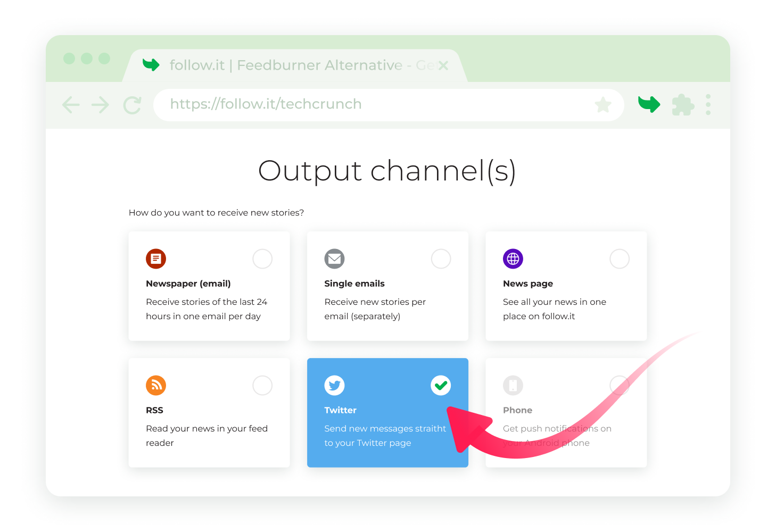Click the URL address bar
Screen dimensions: 776x532
(389, 105)
